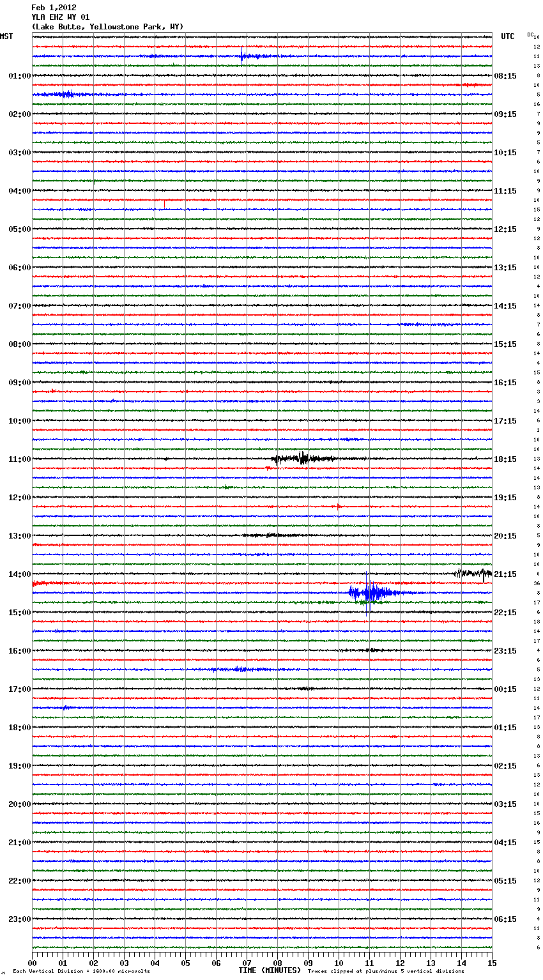Click the 06:15 UTC time label
The image size is (543, 980).
(505, 919)
